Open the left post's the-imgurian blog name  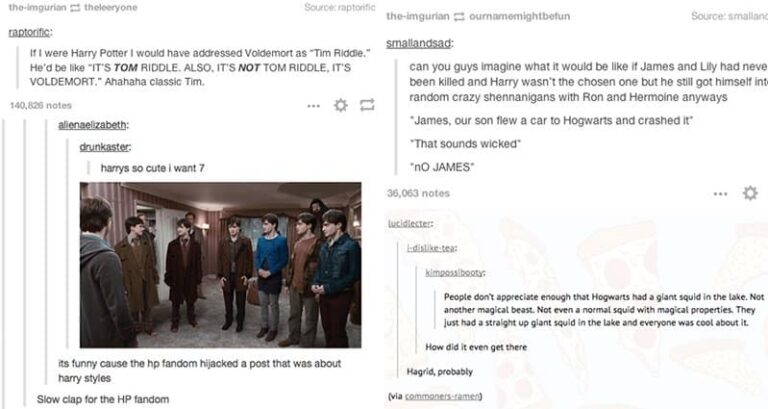click(37, 7)
